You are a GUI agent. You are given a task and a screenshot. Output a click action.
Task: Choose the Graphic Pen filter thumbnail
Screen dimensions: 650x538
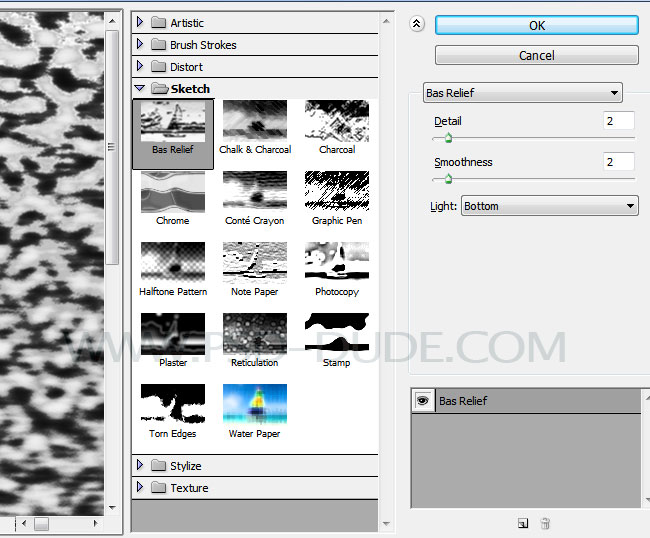[x=336, y=191]
